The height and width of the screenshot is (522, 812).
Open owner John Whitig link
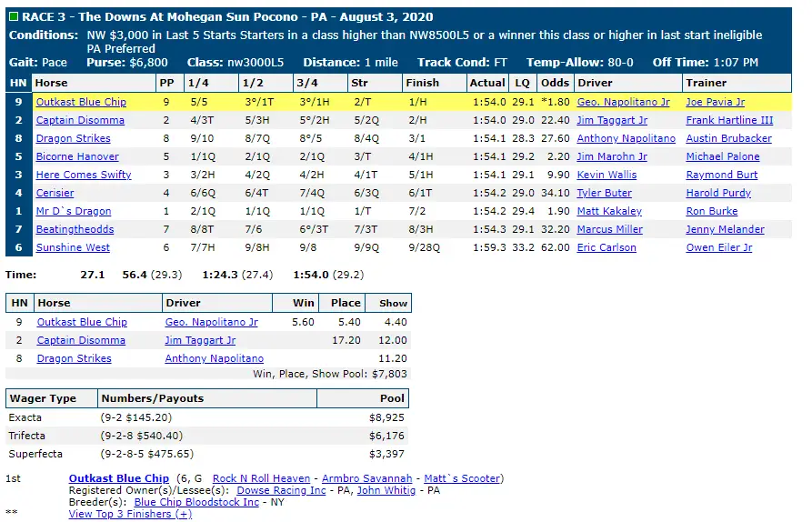pos(386,490)
